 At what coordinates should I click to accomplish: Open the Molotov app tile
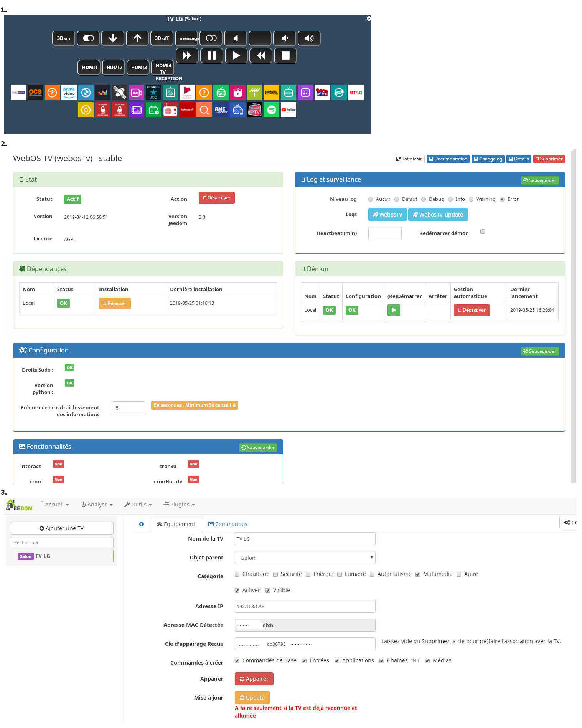point(272,93)
